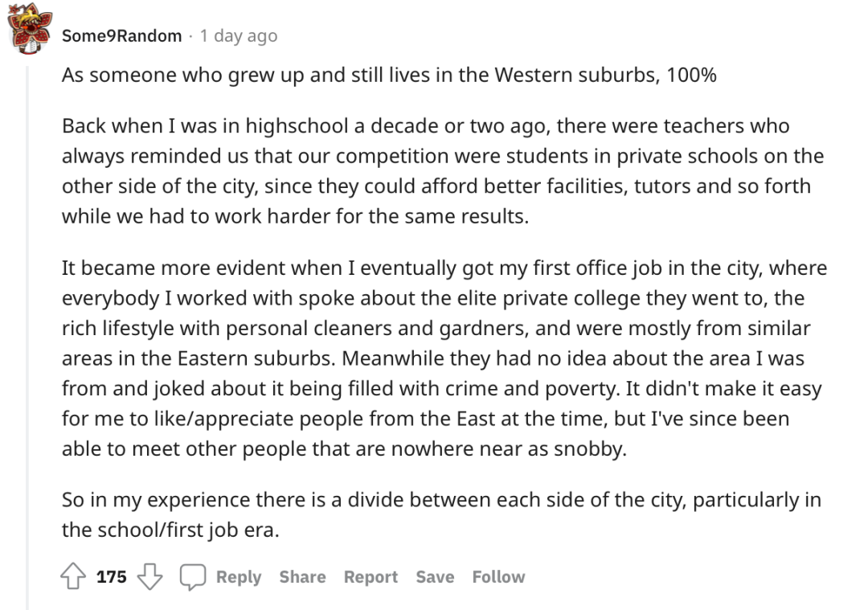
Task: Follow this comment thread
Action: 498,577
